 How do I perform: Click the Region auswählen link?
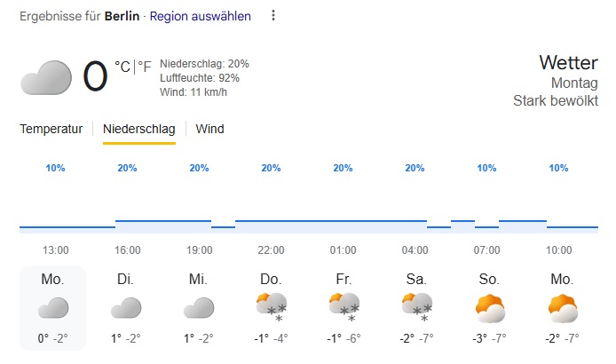coord(200,16)
